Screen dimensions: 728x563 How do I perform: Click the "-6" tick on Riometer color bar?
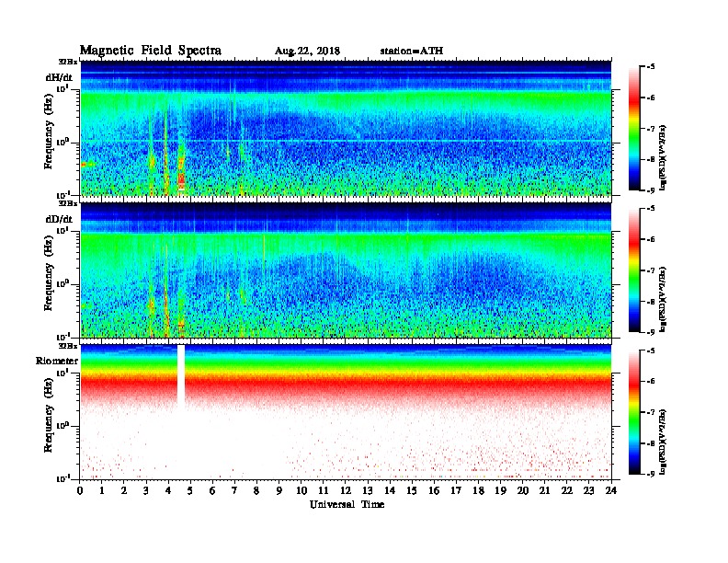(651, 381)
